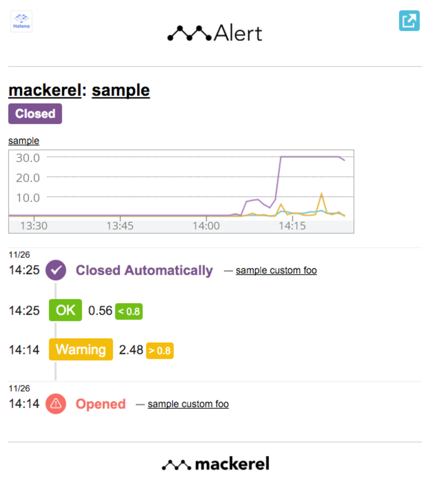Screen dimensions: 448x481
Task: Click the green < 0.8 threshold tag
Action: click(x=129, y=311)
